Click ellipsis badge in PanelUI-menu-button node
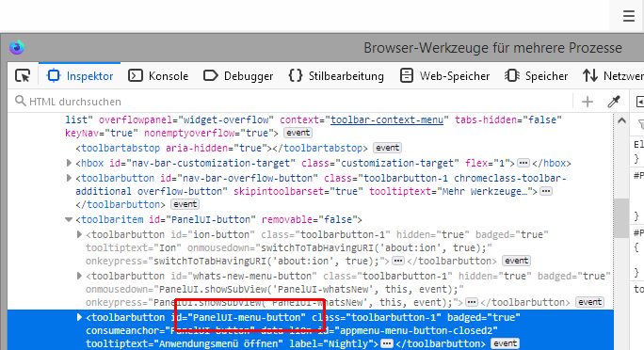Image resolution: width=644 pixels, height=350 pixels. tap(386, 343)
